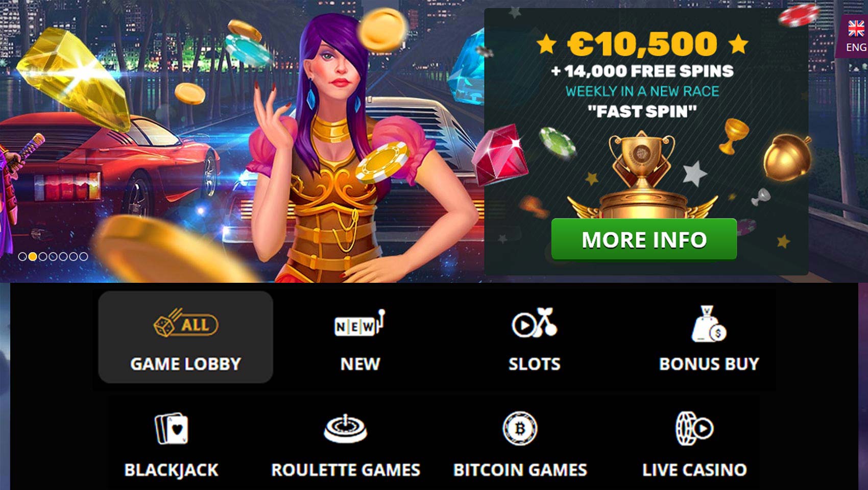Switch to the SLOTS category label

[534, 364]
